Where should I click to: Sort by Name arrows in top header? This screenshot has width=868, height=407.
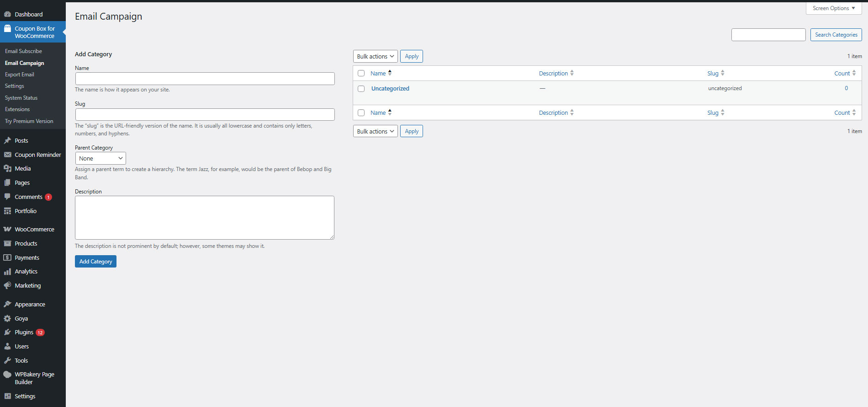[390, 73]
